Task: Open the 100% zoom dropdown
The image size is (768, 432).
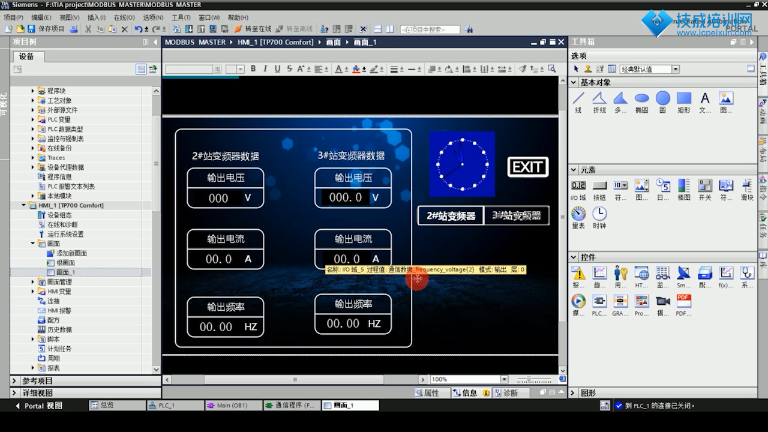Action: (504, 380)
